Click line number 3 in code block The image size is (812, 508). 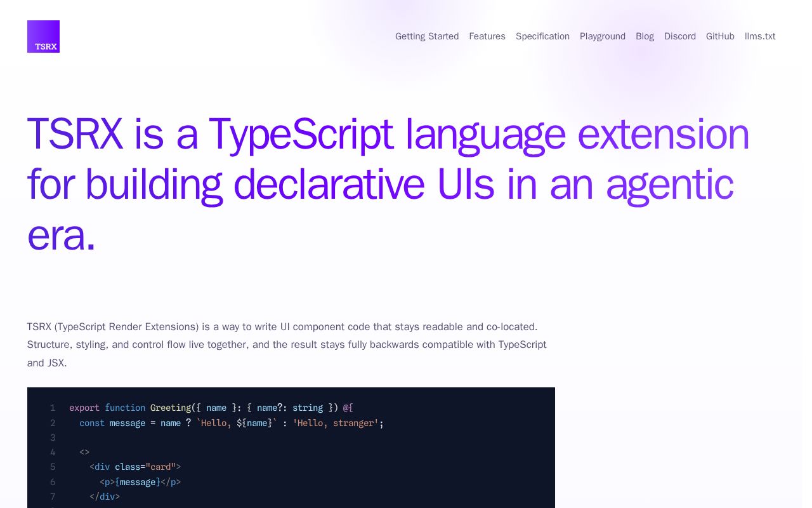coord(53,438)
